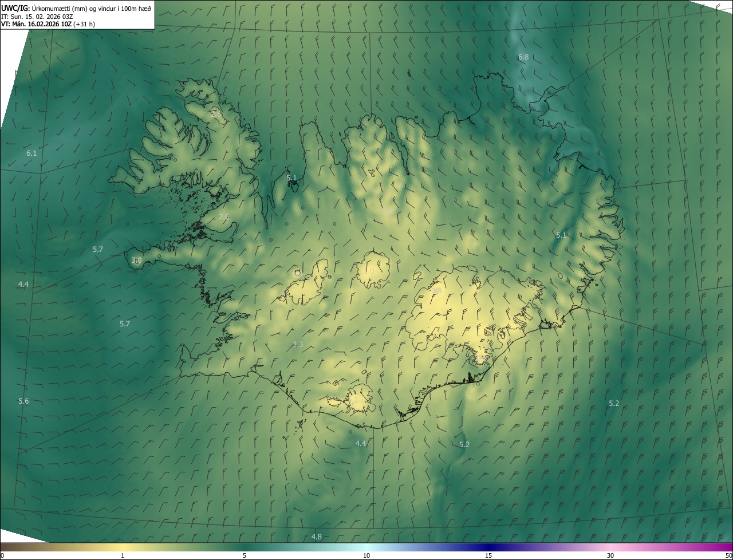Click the color scale tick label 30

point(610,555)
